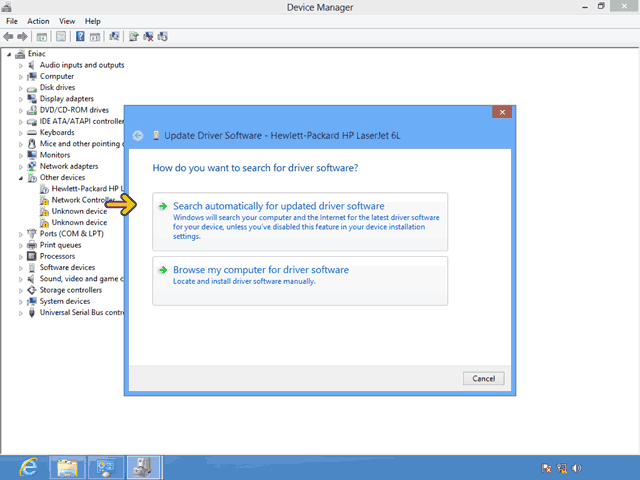Select the Hewlett-Packard HP device entry
The image size is (640, 480).
pyautogui.click(x=88, y=189)
